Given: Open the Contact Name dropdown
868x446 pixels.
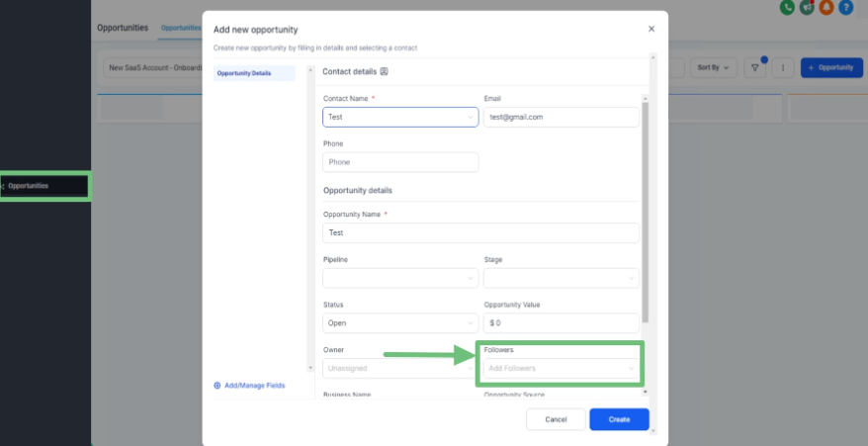Looking at the screenshot, I should (x=400, y=117).
